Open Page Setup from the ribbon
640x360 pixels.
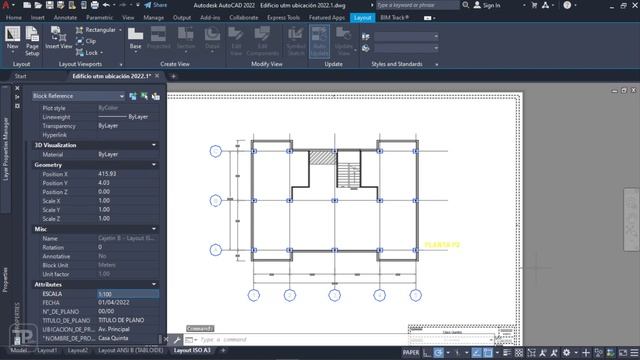[x=32, y=41]
